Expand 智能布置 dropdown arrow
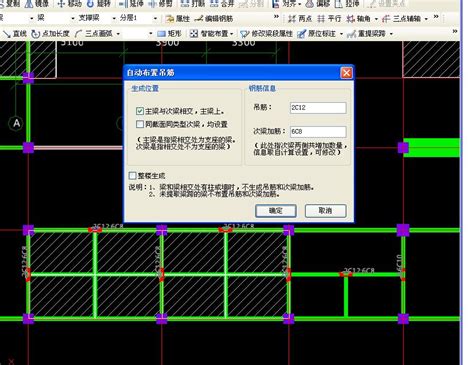Image resolution: width=474 pixels, height=365 pixels. (231, 34)
